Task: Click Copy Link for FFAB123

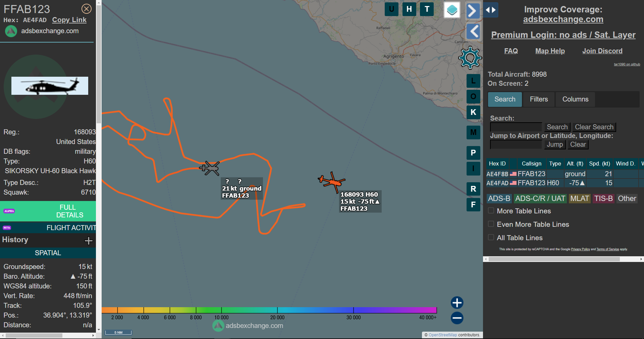Action: coord(69,20)
